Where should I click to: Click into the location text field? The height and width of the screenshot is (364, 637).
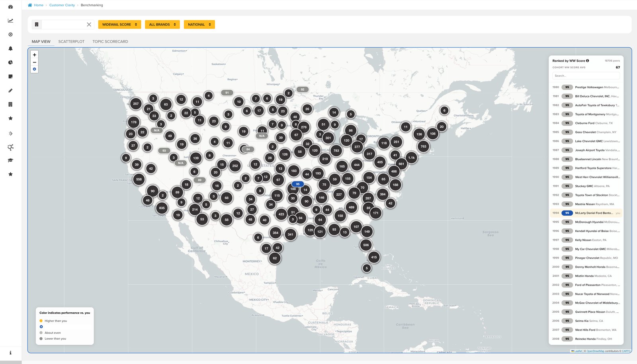coord(64,24)
